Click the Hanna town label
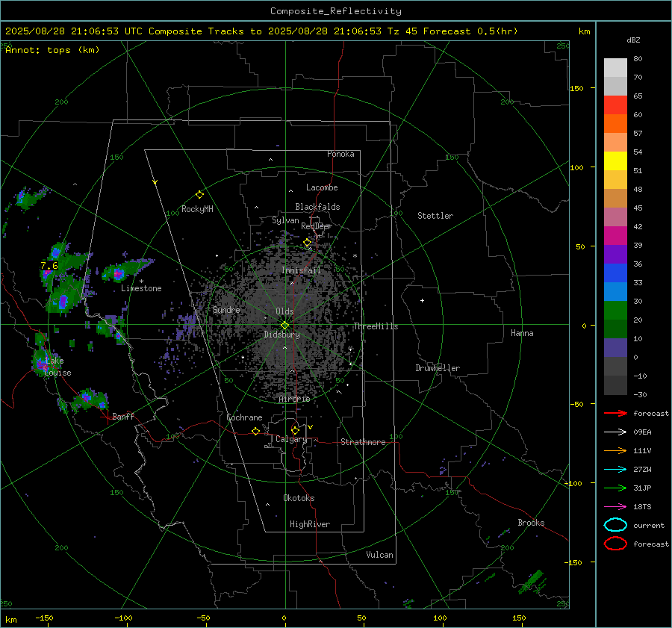 522,333
